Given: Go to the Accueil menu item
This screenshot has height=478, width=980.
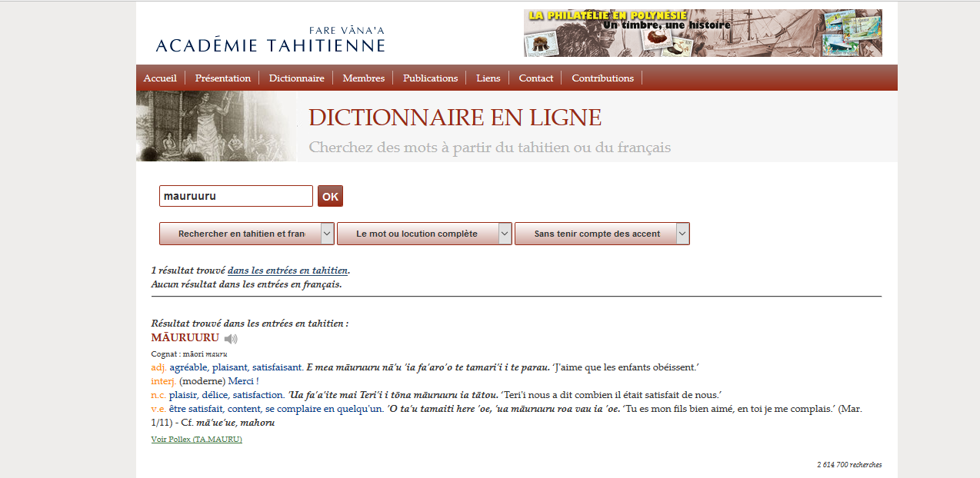Looking at the screenshot, I should (x=160, y=78).
